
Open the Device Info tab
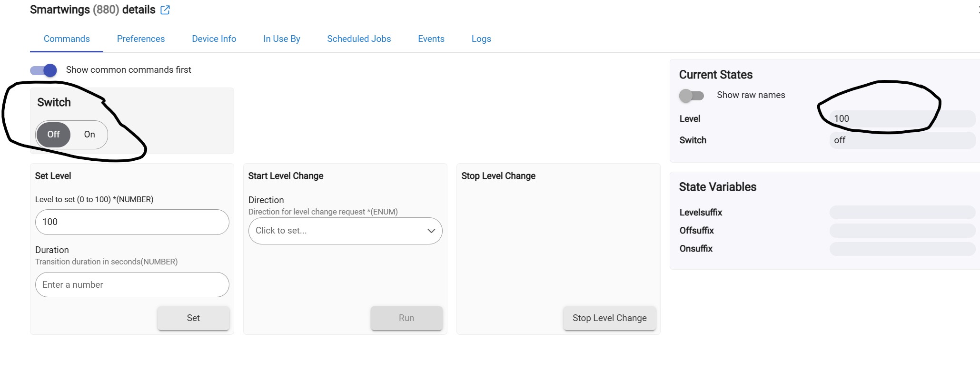click(214, 39)
